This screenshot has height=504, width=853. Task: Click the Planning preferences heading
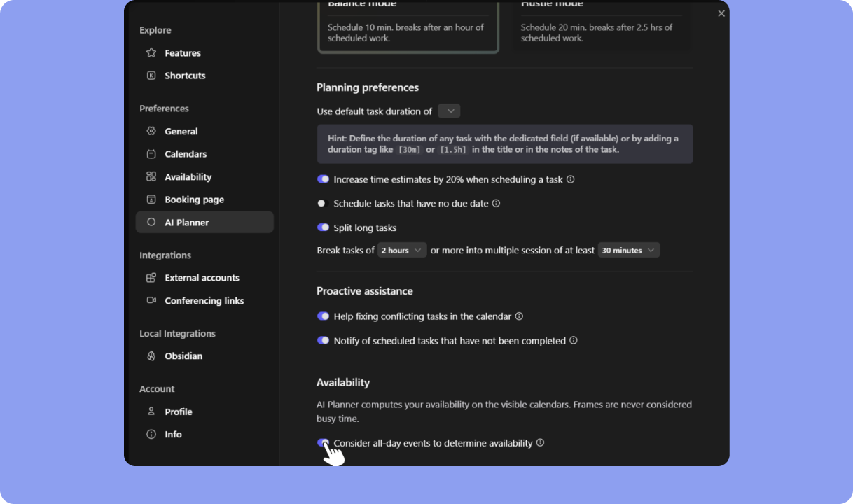[368, 87]
